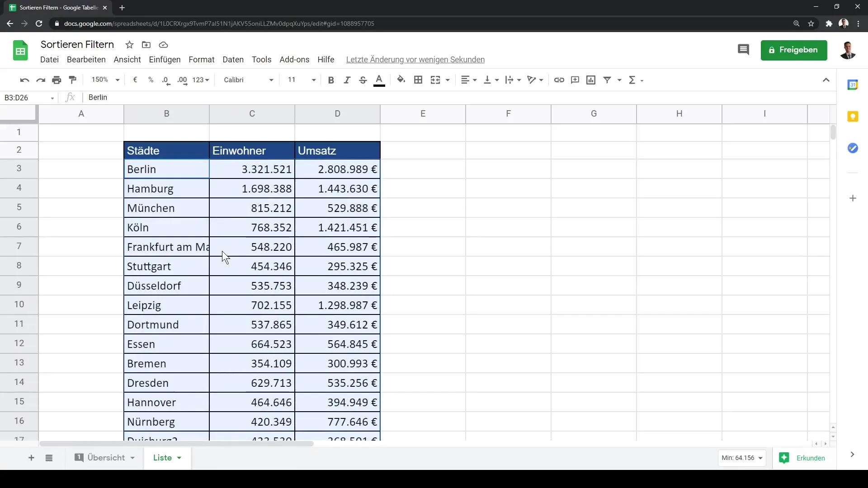
Task: Select the paint format roller icon
Action: (73, 80)
